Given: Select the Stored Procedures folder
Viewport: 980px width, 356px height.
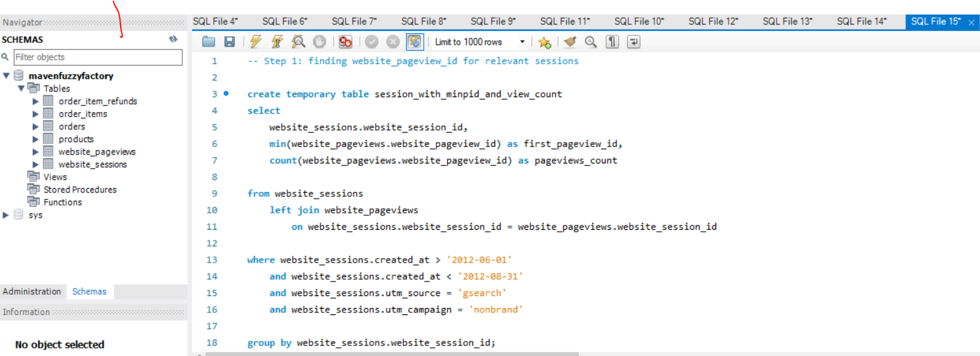Looking at the screenshot, I should pyautogui.click(x=80, y=189).
